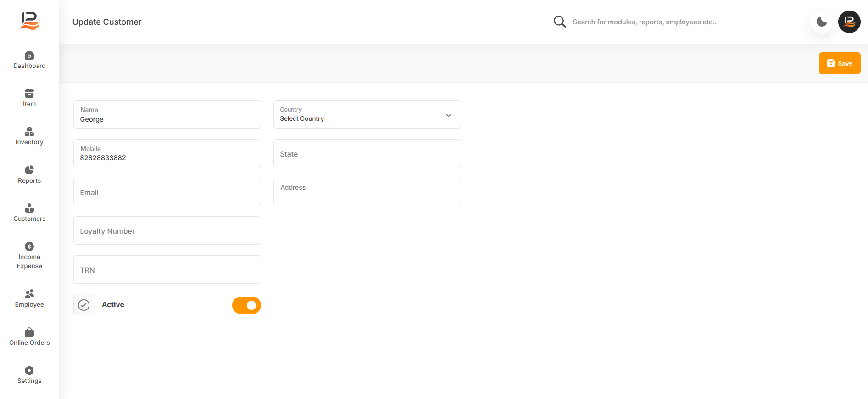
Task: Click the modules search box
Action: pos(645,22)
